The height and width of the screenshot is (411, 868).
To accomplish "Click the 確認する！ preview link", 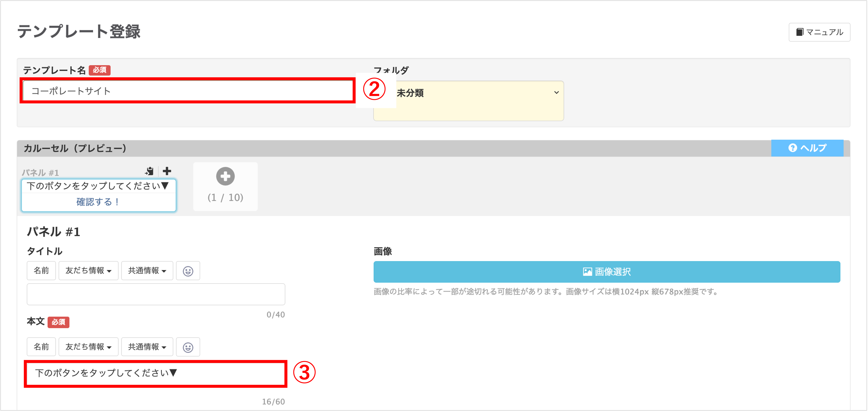I will pos(98,202).
